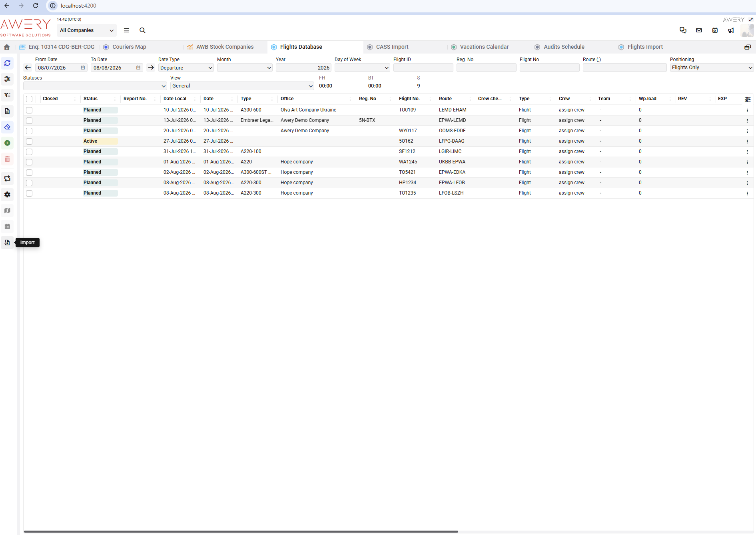The width and height of the screenshot is (756, 535).
Task: Click the search magnifier icon
Action: tap(142, 30)
